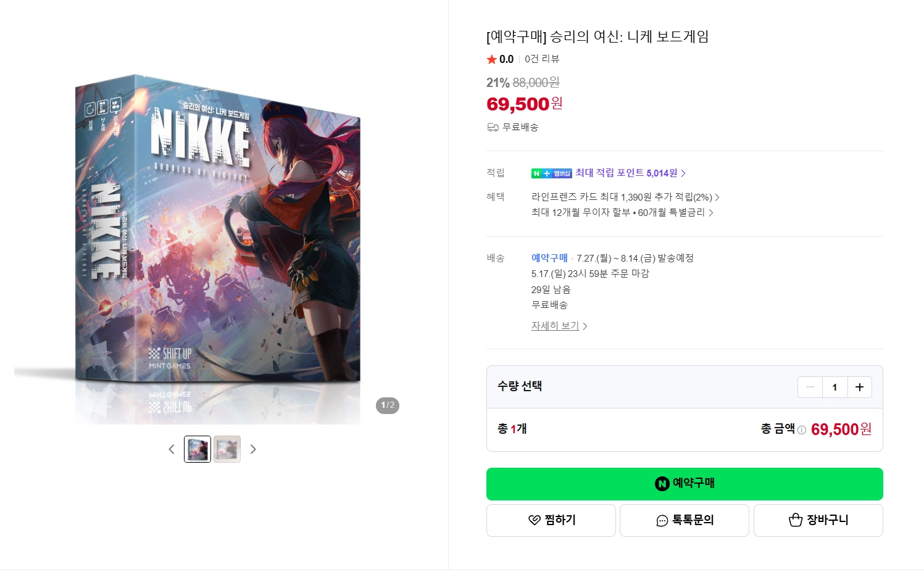Viewport: 924px width, 572px height.
Task: Expand the 라인프렌즈 카드 benefit details
Action: coord(625,197)
